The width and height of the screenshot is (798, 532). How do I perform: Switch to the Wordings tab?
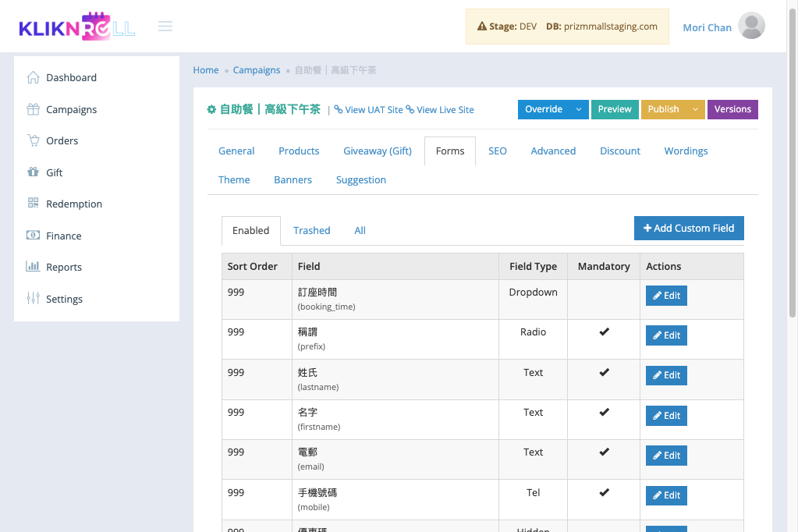pos(686,151)
